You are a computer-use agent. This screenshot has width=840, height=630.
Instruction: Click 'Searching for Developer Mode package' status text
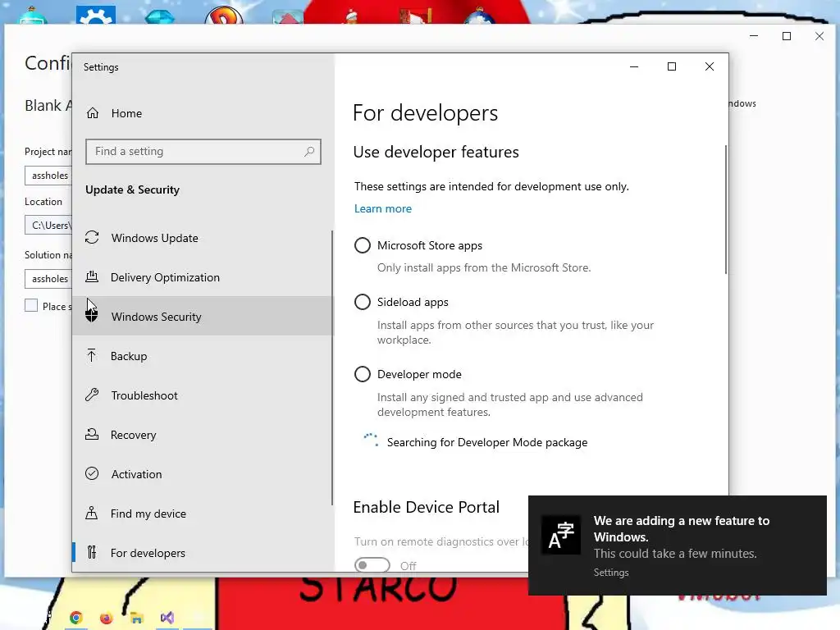point(487,442)
